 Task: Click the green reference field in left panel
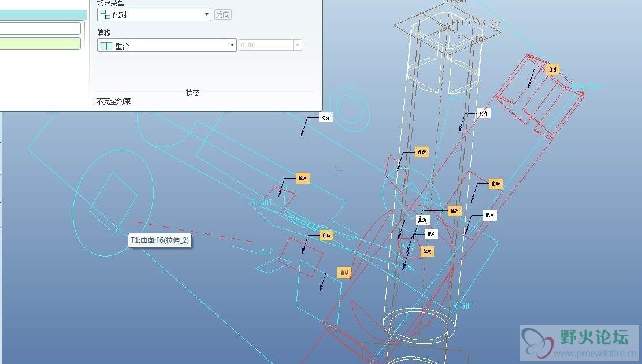(40, 43)
